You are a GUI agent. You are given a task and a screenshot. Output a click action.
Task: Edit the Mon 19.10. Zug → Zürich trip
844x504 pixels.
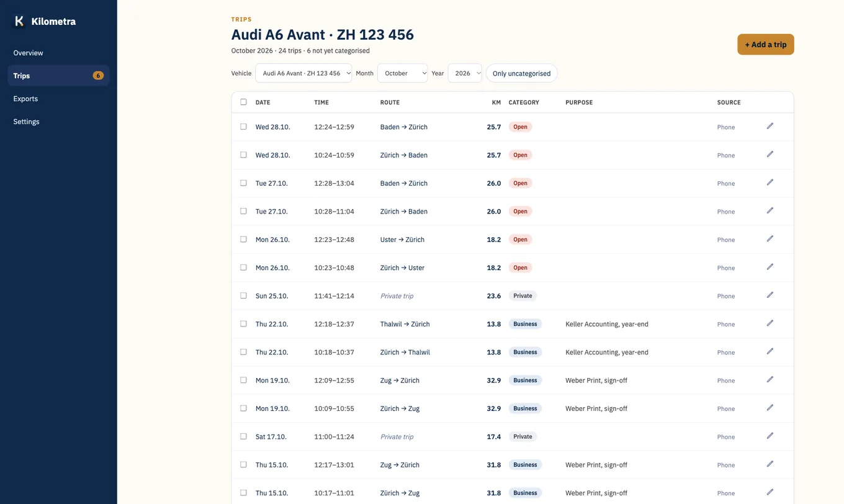770,379
